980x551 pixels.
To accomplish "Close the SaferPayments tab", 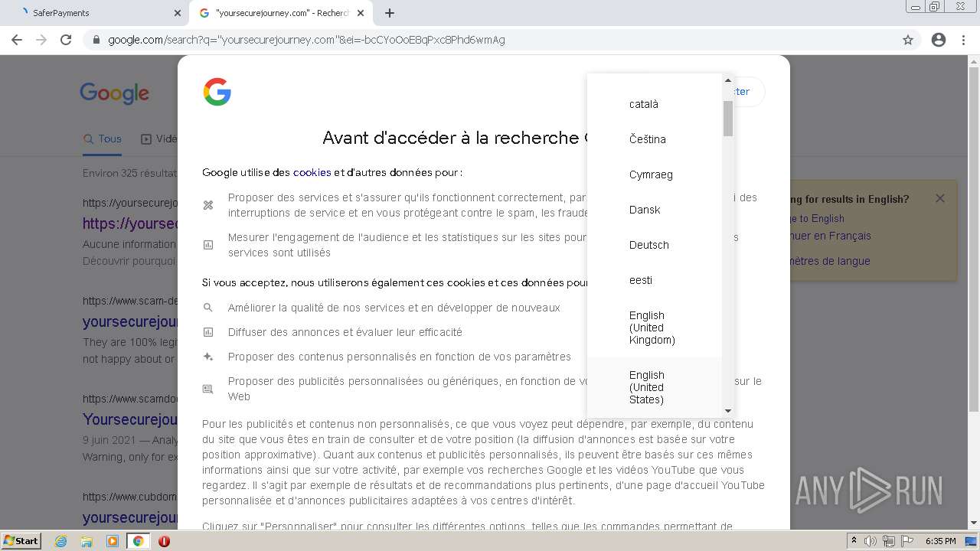I will [x=177, y=13].
